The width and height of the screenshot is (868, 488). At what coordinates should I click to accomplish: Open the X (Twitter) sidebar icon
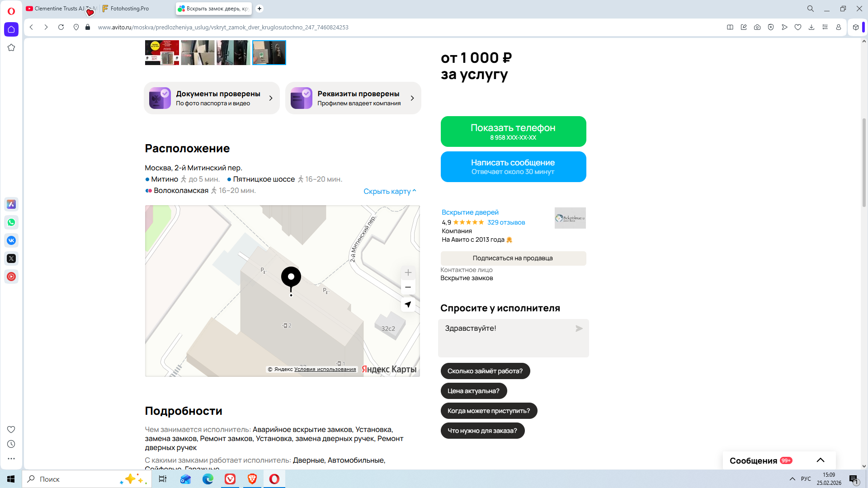click(11, 258)
